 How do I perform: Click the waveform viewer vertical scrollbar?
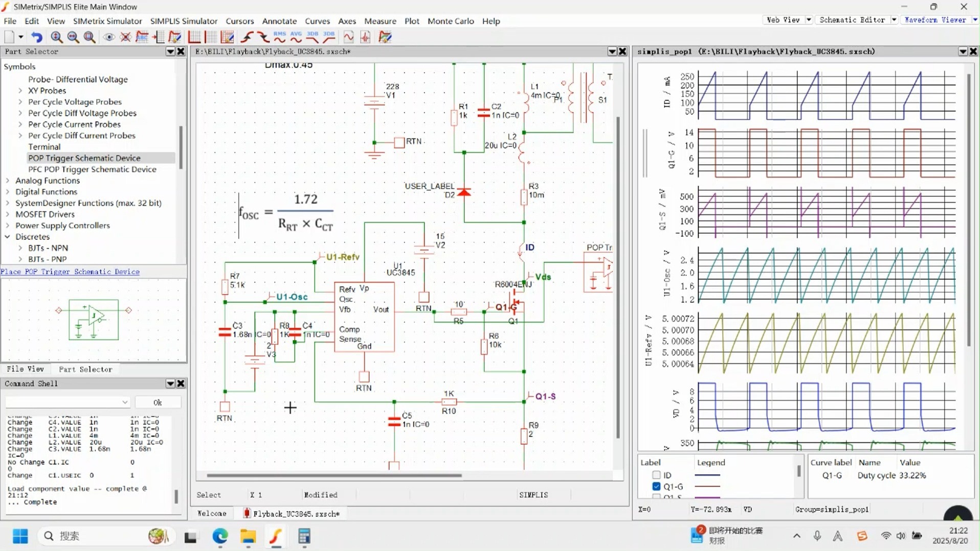[969, 210]
